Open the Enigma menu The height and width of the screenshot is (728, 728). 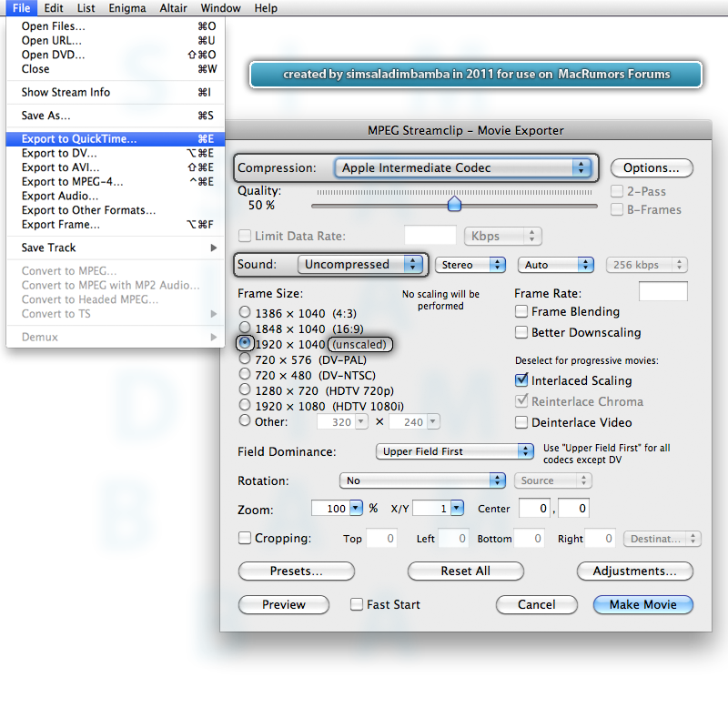point(126,8)
